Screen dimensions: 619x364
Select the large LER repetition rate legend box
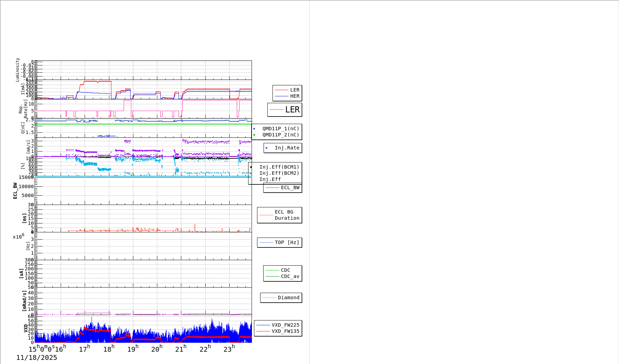pos(284,110)
